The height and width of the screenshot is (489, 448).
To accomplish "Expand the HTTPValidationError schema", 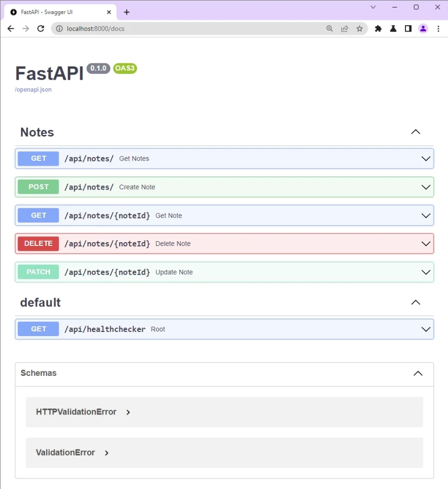I will click(128, 412).
